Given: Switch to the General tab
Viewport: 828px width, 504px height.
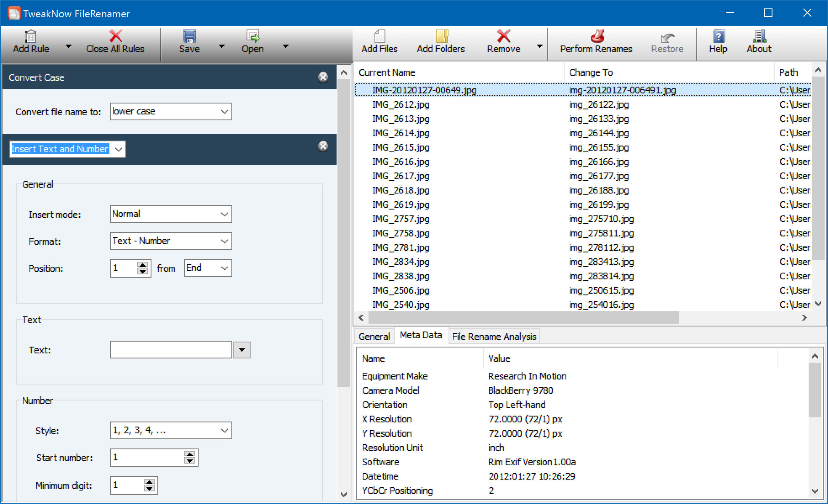Looking at the screenshot, I should [x=374, y=337].
